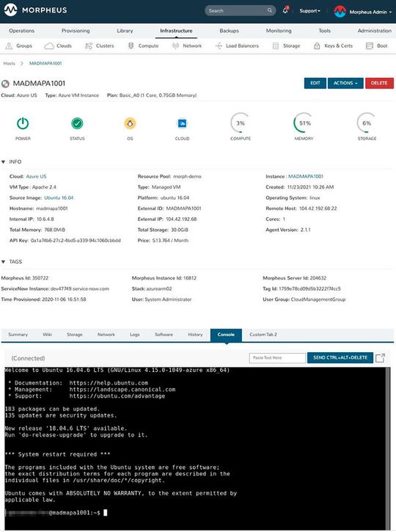
Task: Click the External IP 104.42.192.68 value
Action: pyautogui.click(x=181, y=219)
